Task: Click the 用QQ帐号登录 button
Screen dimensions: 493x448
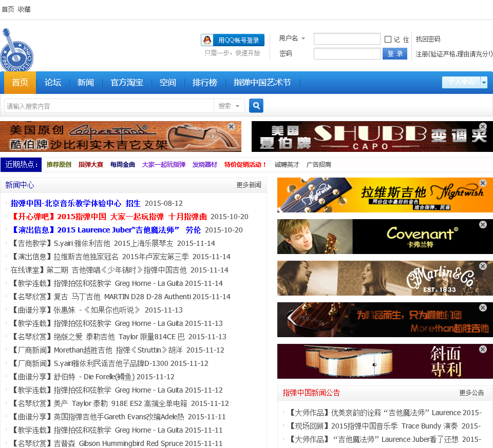Action: click(x=233, y=40)
